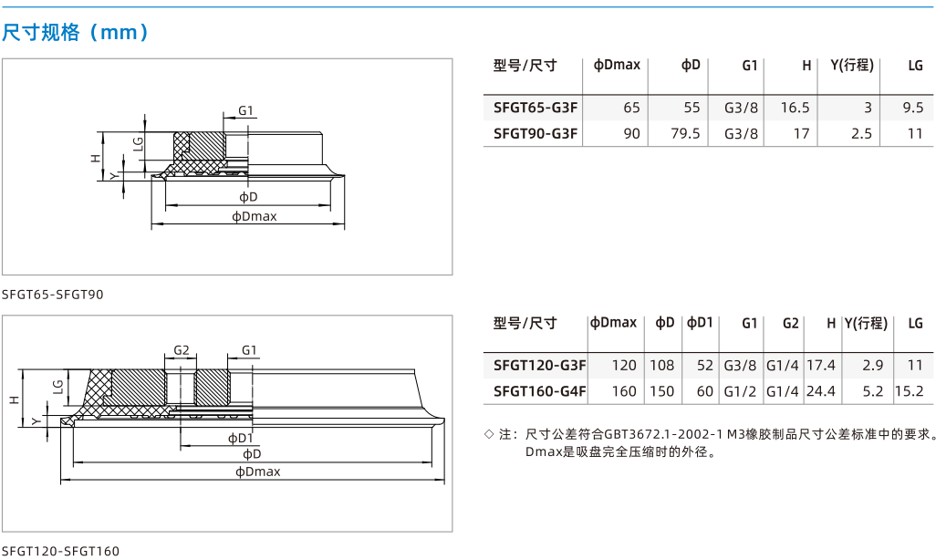936x560 pixels.
Task: Click the LG value "15.2" for SFGT160-G4F
Action: tap(910, 391)
